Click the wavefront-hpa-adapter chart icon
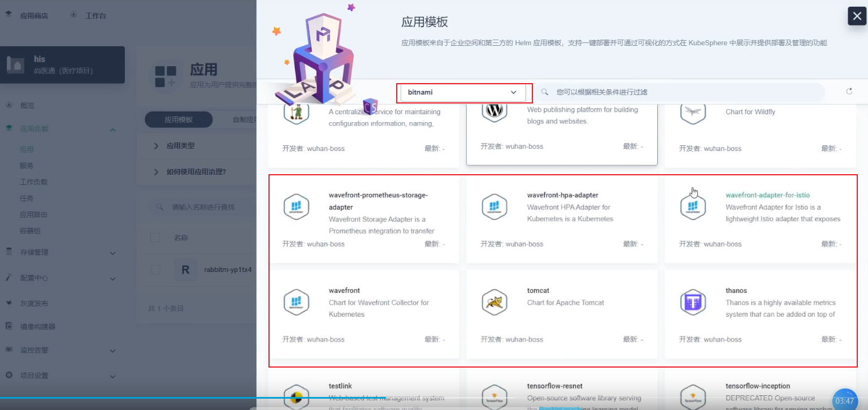Screen dimensions: 868x410 tap(494, 207)
